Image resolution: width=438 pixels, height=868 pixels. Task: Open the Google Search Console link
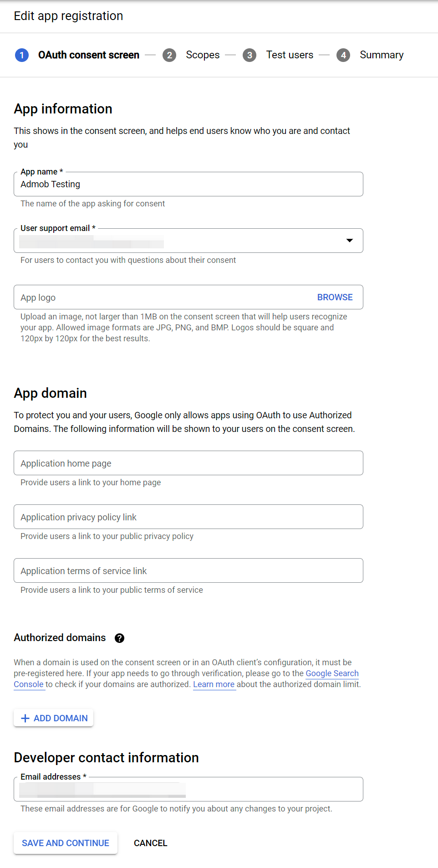pos(331,673)
